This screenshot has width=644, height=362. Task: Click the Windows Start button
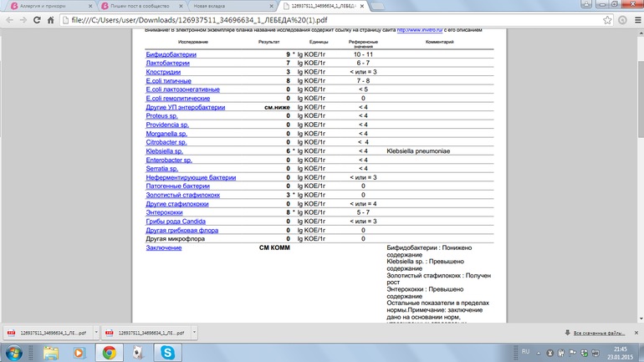click(14, 353)
